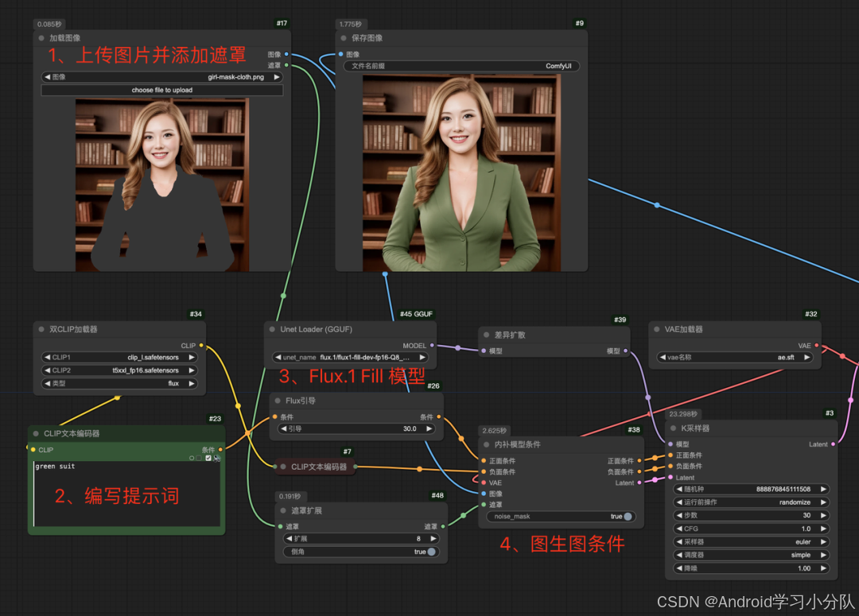Click the Latent output port on K采样器

[x=834, y=444]
